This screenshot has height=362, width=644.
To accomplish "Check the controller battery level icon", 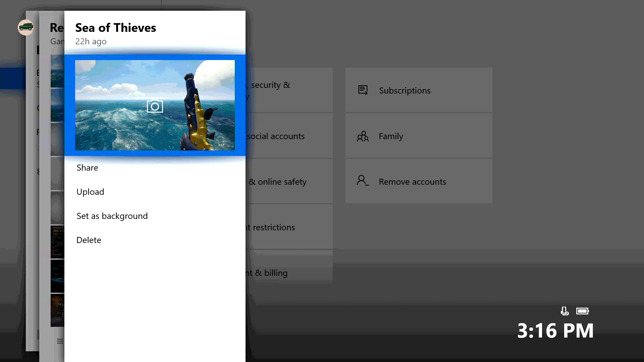I will 583,311.
